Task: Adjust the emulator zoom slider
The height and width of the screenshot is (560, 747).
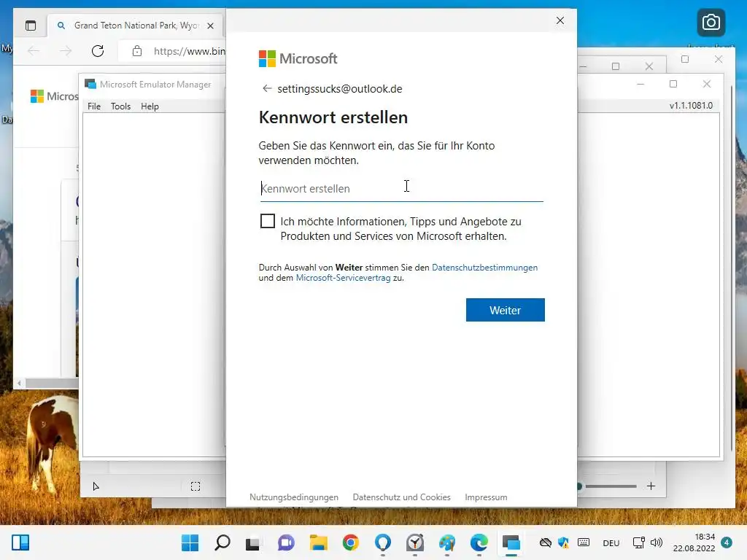Action: coord(606,486)
